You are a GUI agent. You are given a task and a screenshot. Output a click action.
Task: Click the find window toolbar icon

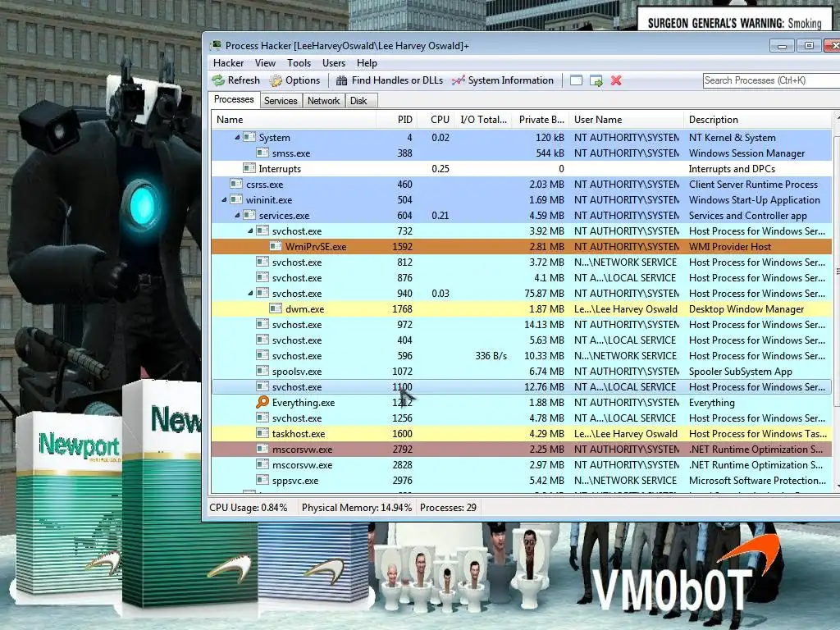(x=576, y=80)
